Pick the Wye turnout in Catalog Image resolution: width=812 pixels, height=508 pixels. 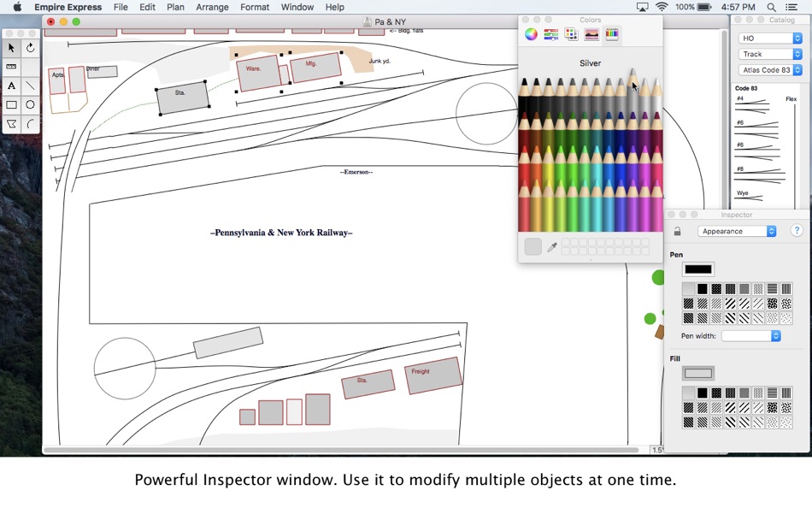click(x=749, y=195)
